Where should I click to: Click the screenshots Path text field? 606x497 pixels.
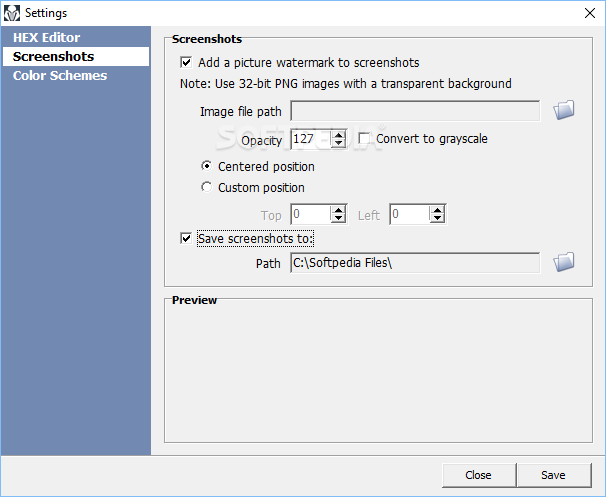[415, 263]
